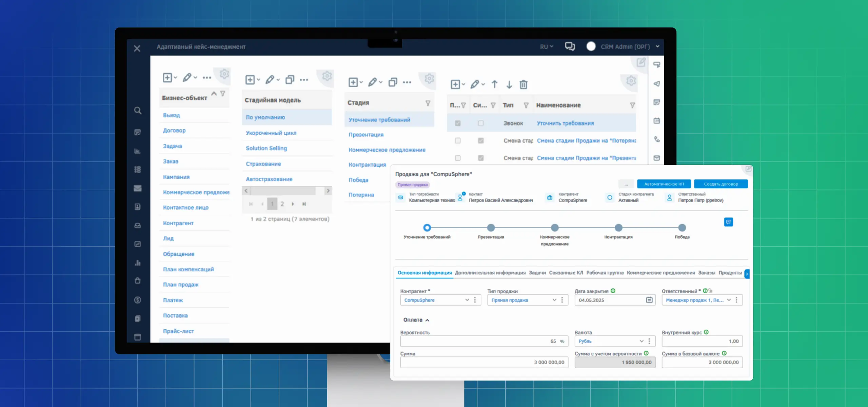Select the Контрагент business object

[x=178, y=223]
